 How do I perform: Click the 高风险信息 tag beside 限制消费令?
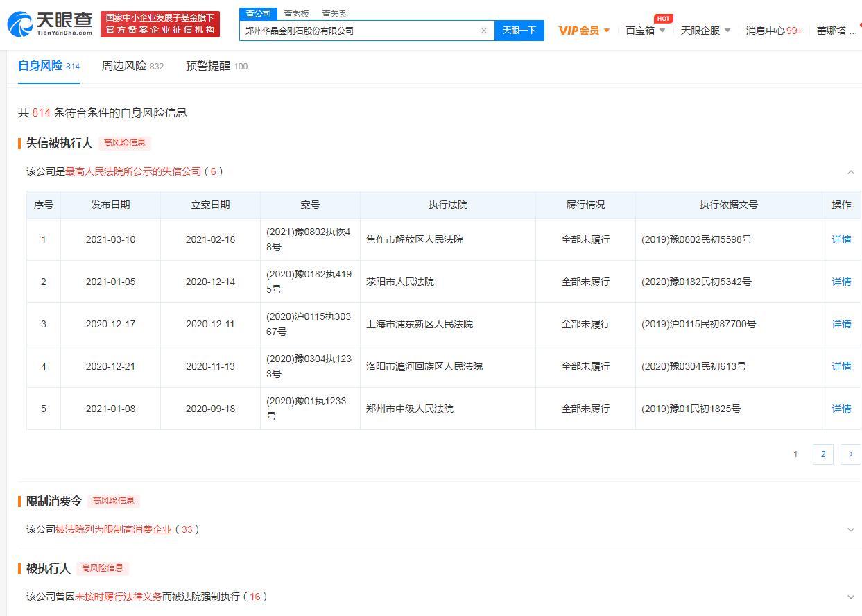click(x=114, y=501)
